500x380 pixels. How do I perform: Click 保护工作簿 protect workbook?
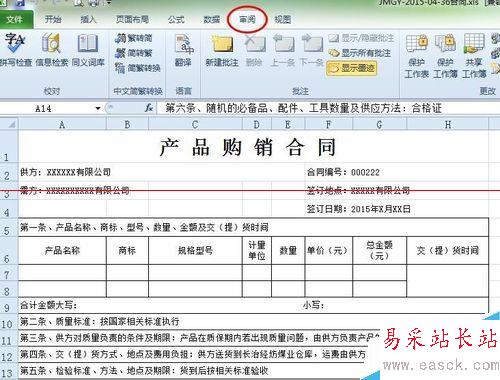coord(445,56)
